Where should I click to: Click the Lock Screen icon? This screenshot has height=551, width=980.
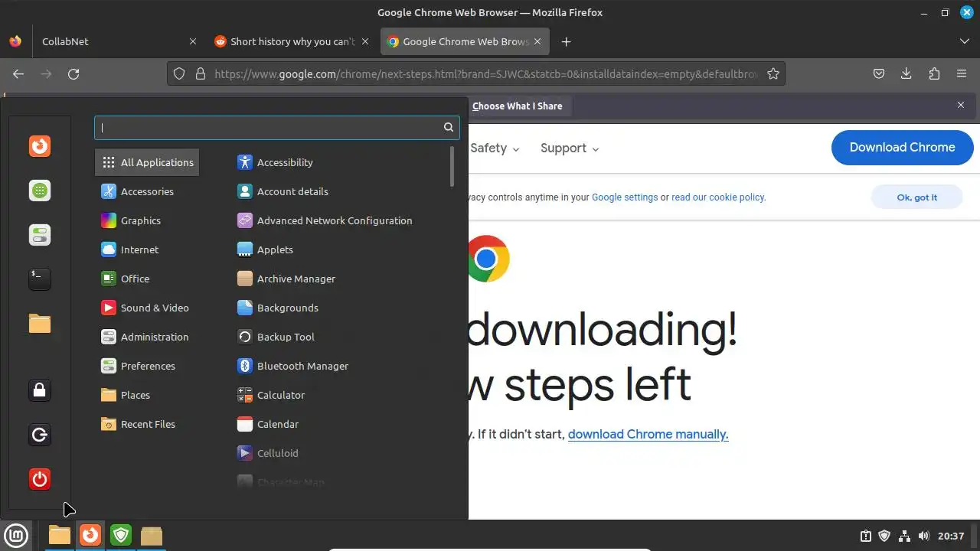40,390
